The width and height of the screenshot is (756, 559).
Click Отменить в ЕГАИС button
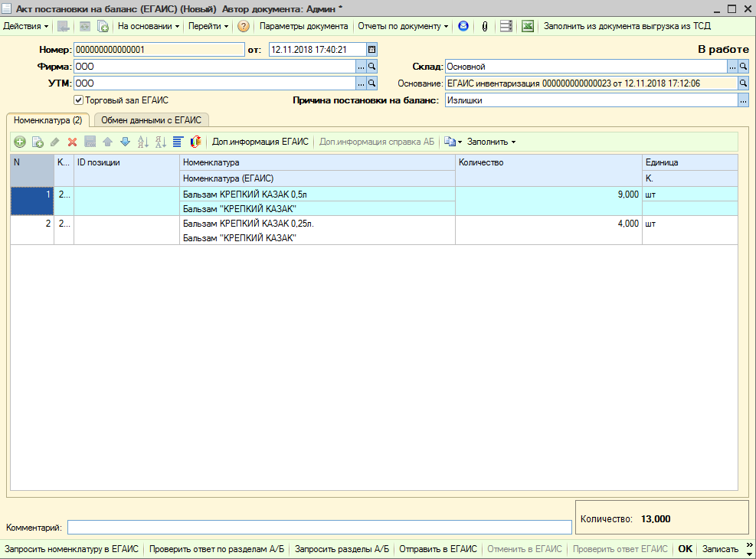pyautogui.click(x=525, y=549)
